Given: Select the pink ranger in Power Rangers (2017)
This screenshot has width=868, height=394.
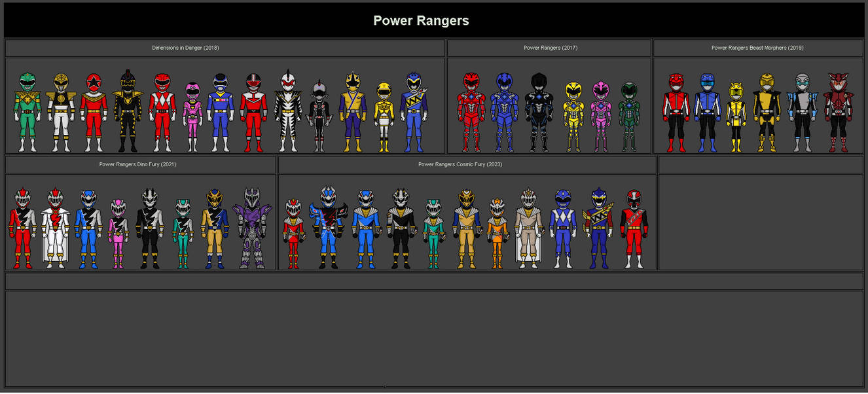Looking at the screenshot, I should 601,116.
